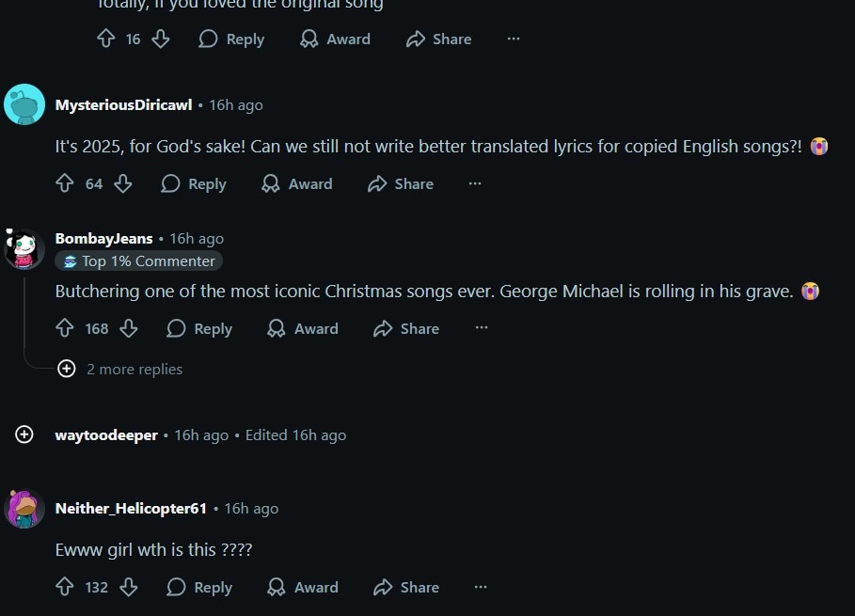Upvote Neither_Helicopter61's comment

tap(64, 587)
